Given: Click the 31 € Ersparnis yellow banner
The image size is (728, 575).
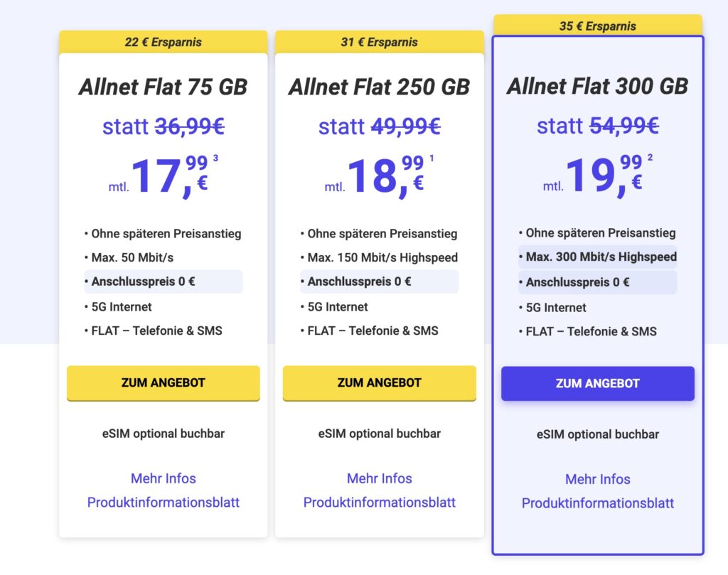Looking at the screenshot, I should point(380,42).
